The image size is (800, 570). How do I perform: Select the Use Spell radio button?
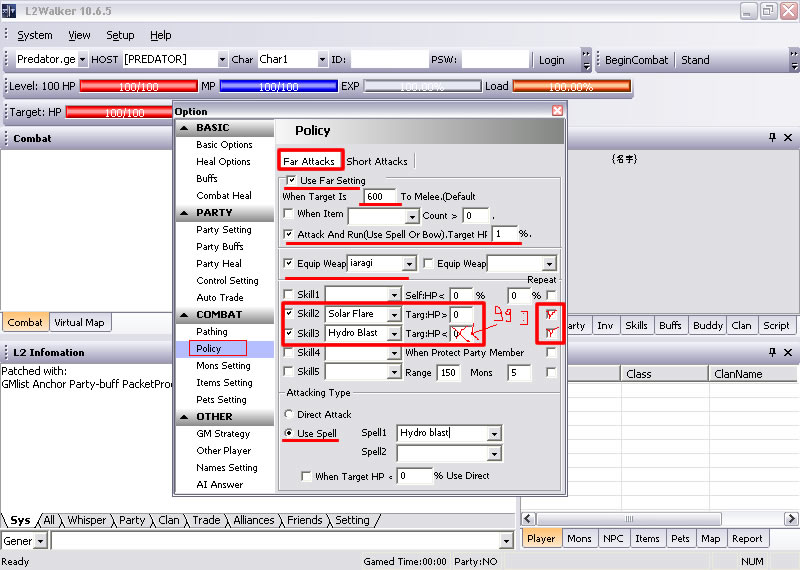tap(289, 433)
